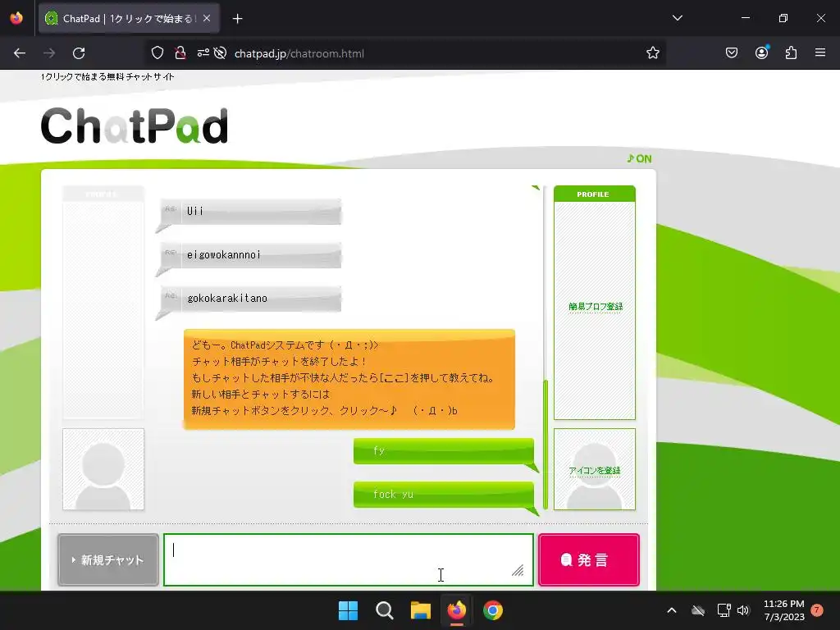Click the ChatPad logo

point(135,126)
